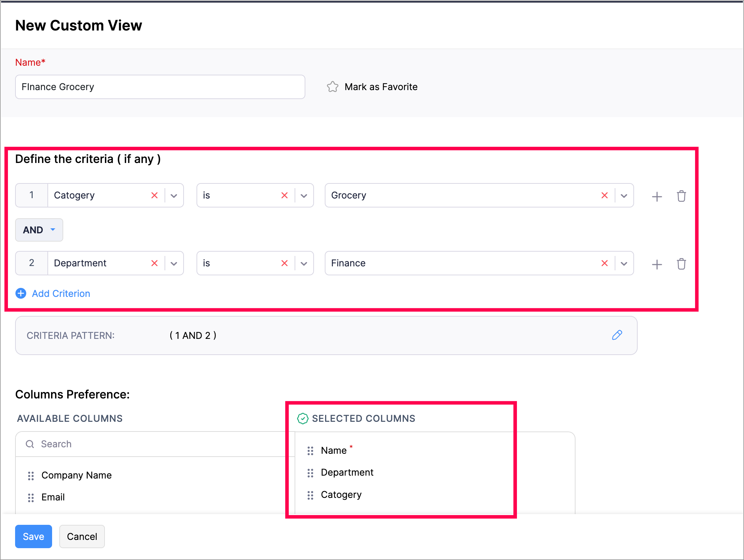The height and width of the screenshot is (560, 744).
Task: Click the Mark as Favorite star icon
Action: (332, 87)
